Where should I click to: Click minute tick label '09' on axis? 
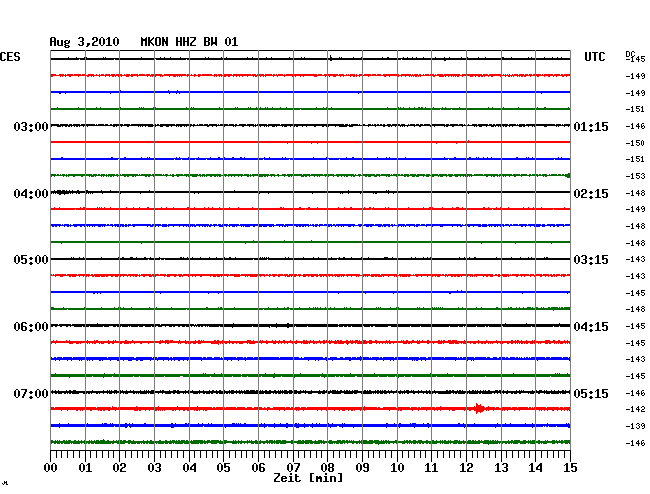point(362,468)
